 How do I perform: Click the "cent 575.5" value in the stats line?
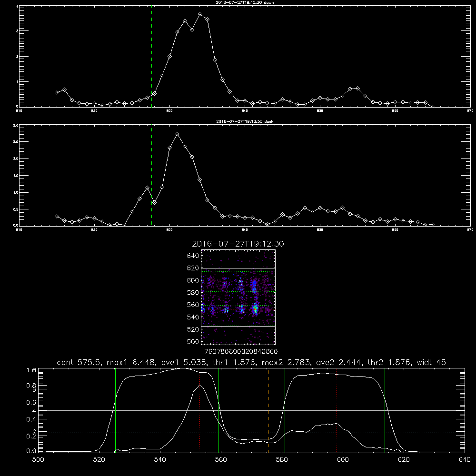pos(79,362)
